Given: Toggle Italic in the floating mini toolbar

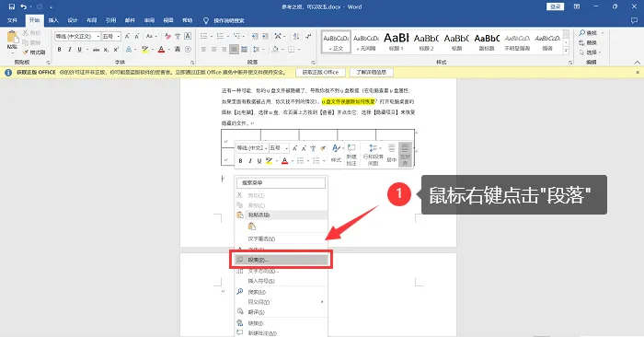Looking at the screenshot, I should point(249,161).
